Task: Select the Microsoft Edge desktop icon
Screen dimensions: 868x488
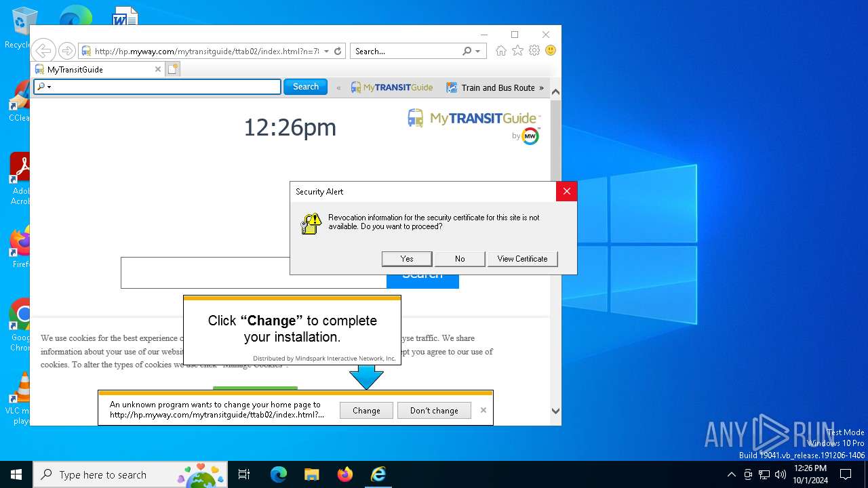Action: click(75, 16)
